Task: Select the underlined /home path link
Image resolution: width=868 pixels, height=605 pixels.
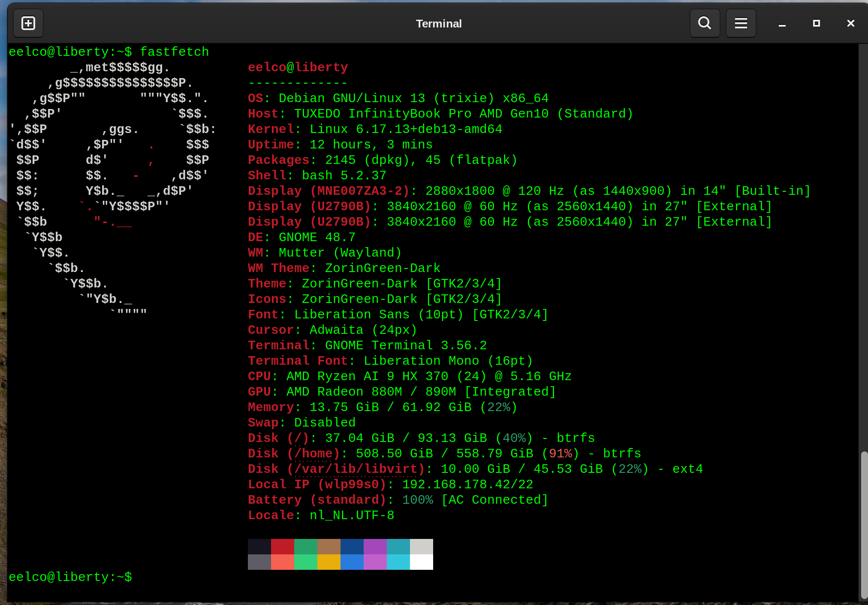Action: coord(312,453)
